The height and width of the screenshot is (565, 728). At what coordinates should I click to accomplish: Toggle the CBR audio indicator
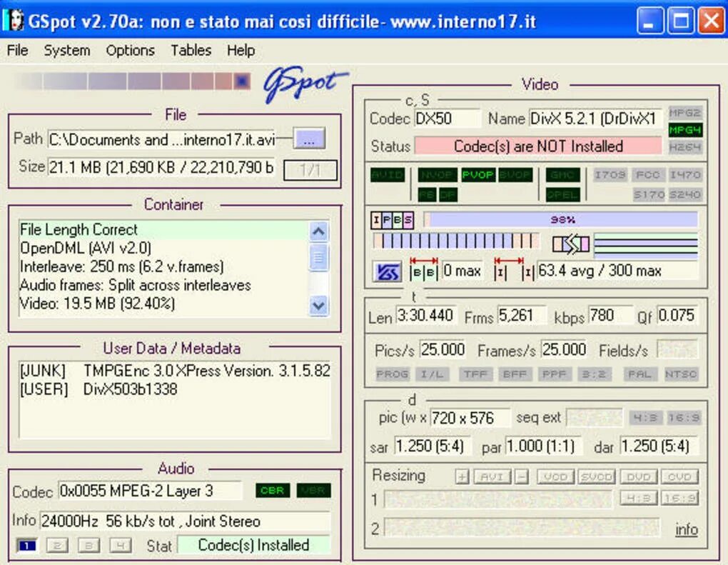(273, 491)
